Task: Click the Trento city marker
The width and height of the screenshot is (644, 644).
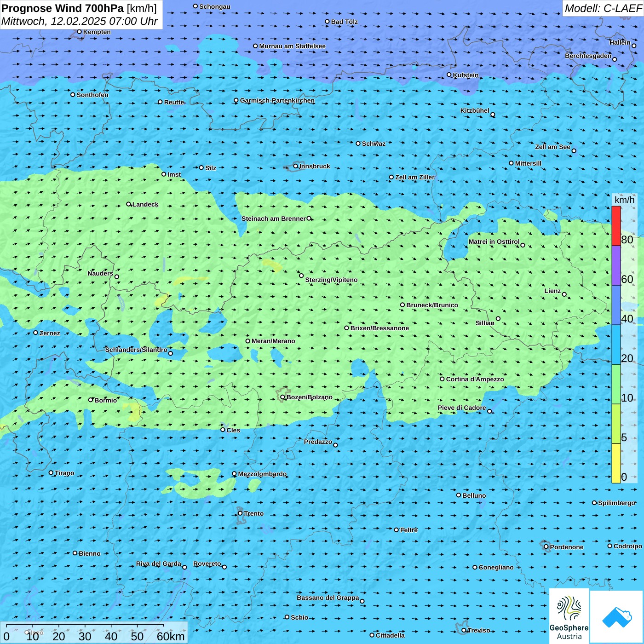Action: click(x=240, y=513)
